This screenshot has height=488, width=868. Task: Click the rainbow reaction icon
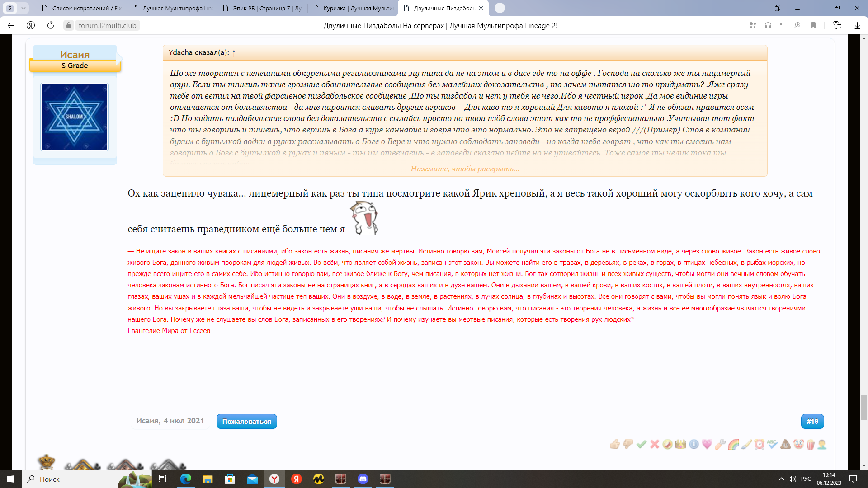733,445
